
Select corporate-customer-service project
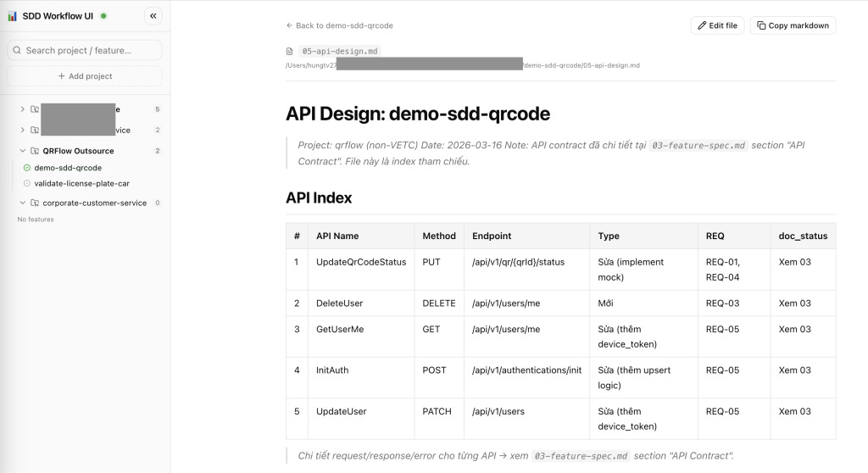[x=95, y=203]
